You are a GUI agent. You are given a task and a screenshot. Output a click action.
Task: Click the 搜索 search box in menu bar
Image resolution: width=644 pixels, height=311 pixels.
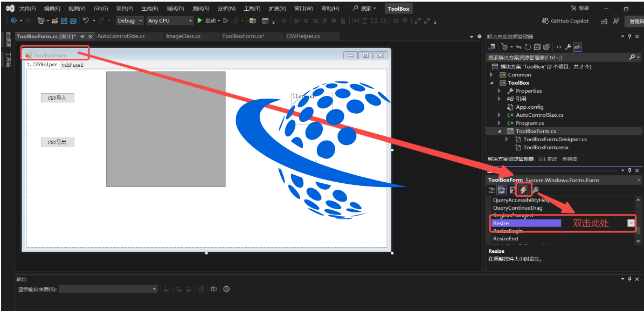[365, 9]
